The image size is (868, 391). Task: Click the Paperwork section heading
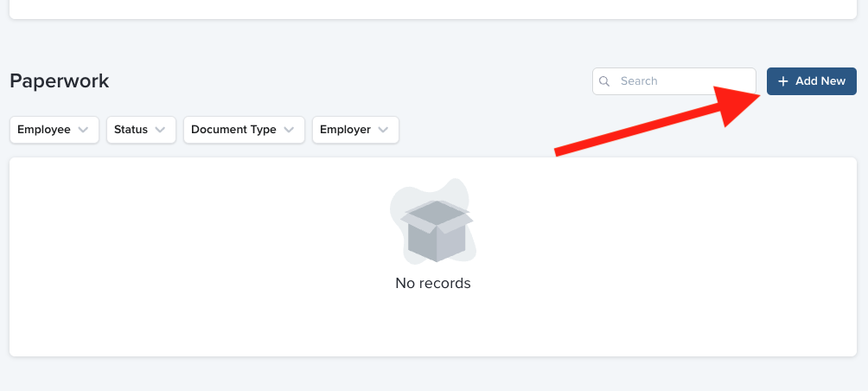(60, 81)
